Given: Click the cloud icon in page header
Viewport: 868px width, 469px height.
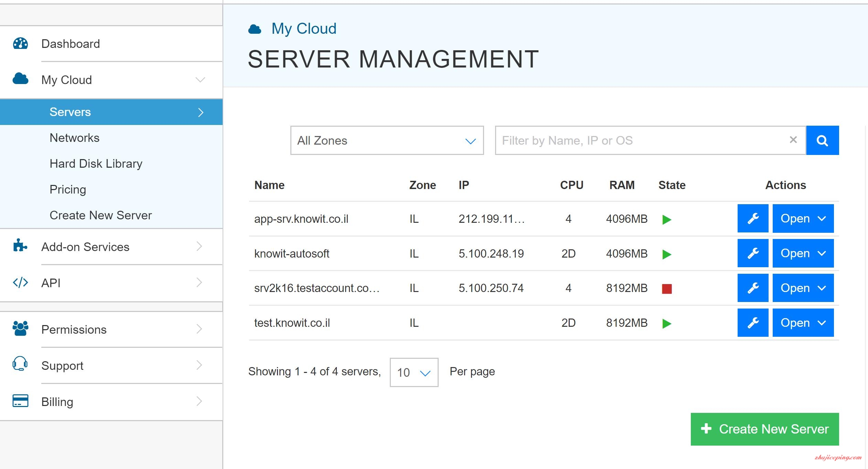Looking at the screenshot, I should click(255, 29).
